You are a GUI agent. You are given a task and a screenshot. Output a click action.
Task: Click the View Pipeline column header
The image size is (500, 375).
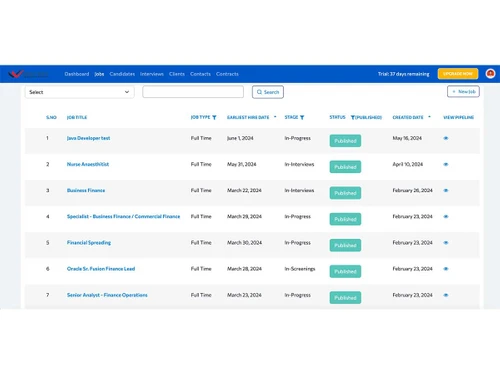coord(458,117)
